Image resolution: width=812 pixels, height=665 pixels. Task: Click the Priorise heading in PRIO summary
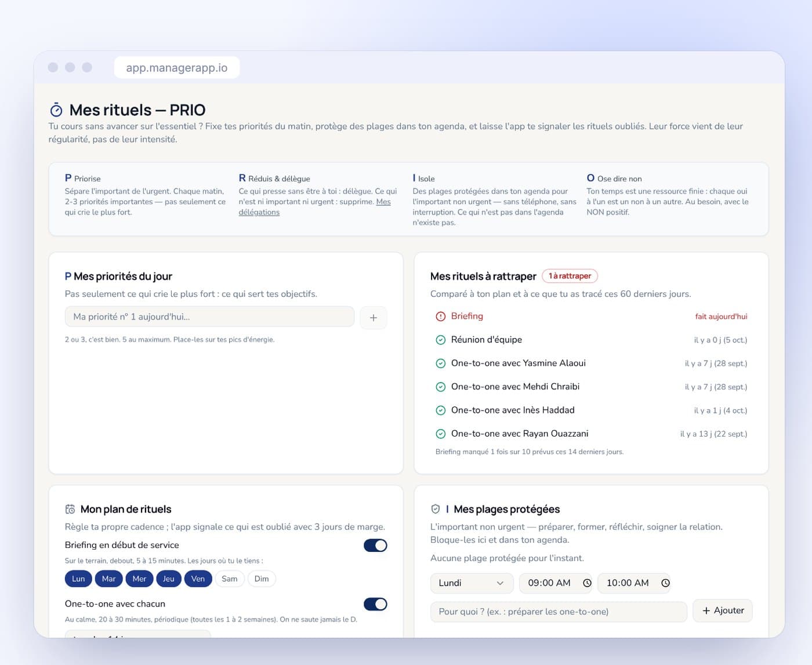[83, 179]
